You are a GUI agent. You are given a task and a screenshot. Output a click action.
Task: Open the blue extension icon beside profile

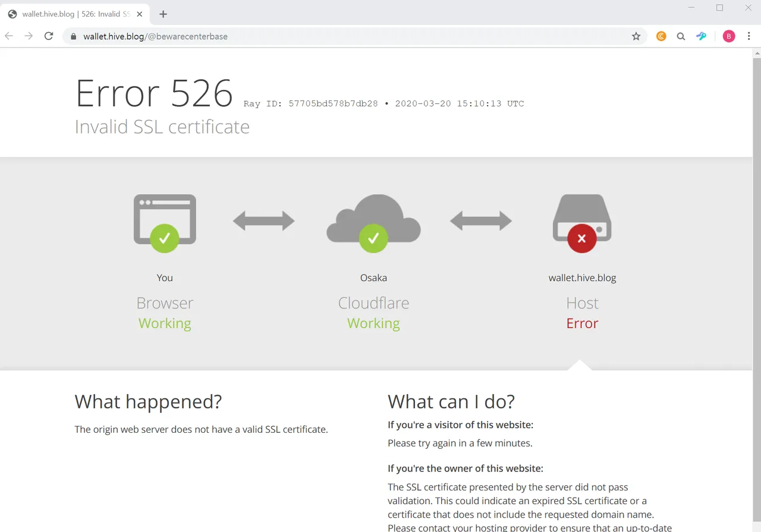[x=702, y=36]
